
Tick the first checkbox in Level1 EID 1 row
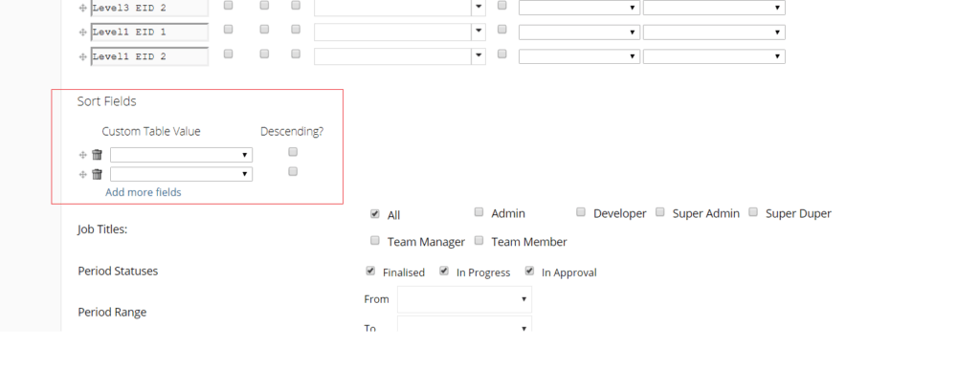click(228, 30)
